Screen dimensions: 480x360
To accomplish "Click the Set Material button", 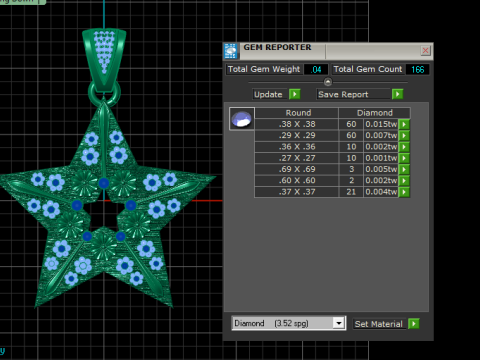I will point(379,324).
